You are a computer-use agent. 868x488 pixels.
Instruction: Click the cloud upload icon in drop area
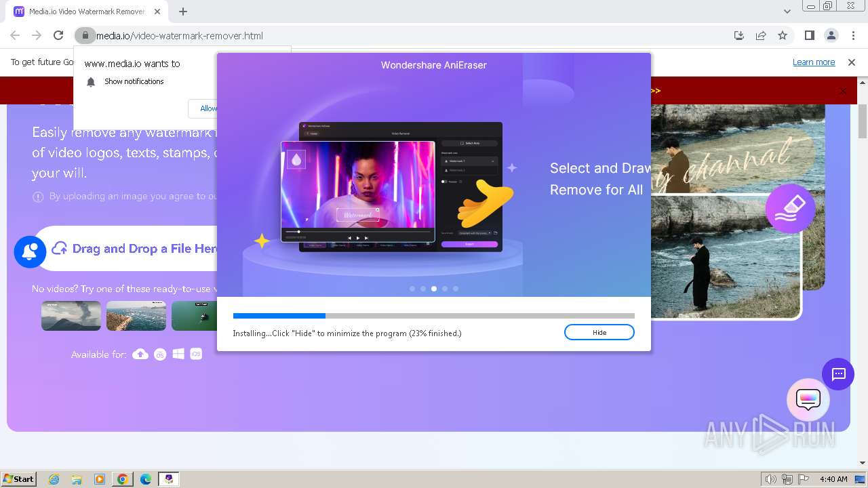(60, 249)
